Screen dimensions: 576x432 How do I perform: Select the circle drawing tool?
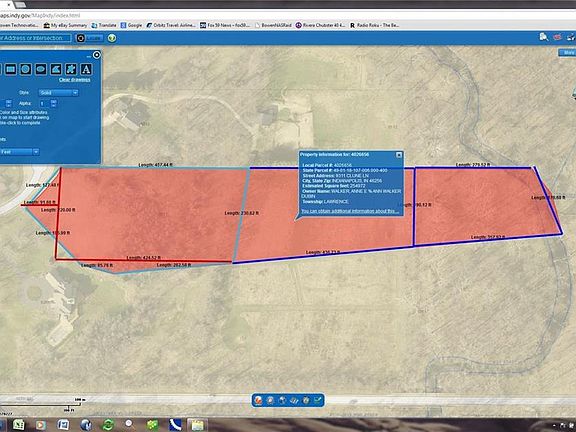pyautogui.click(x=25, y=69)
